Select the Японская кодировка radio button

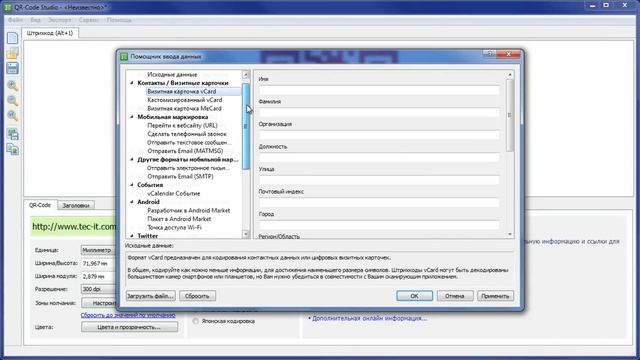point(196,321)
